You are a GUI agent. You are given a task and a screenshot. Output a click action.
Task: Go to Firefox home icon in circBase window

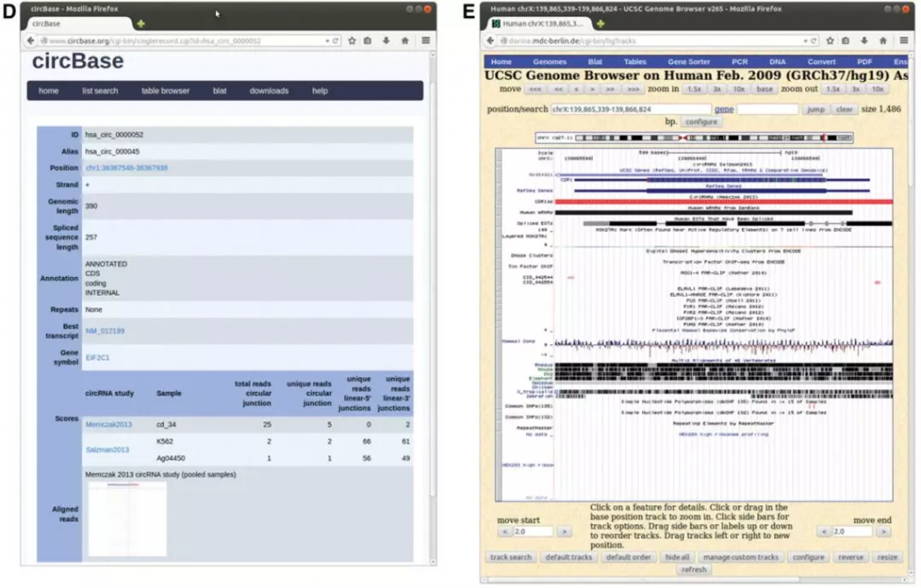405,40
